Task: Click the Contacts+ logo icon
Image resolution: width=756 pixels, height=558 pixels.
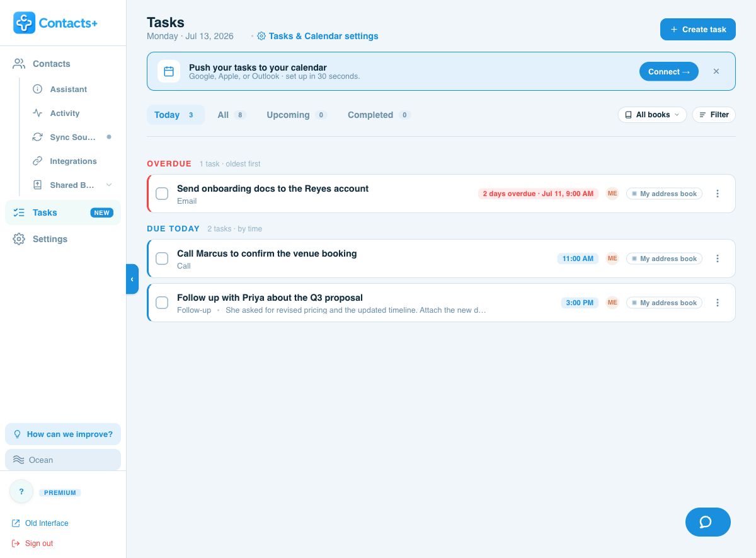Action: [25, 23]
